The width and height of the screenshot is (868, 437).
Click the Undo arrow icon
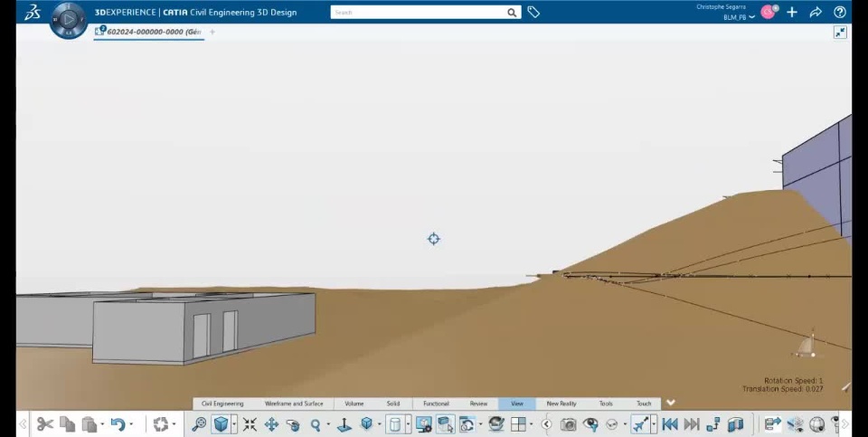[118, 425]
